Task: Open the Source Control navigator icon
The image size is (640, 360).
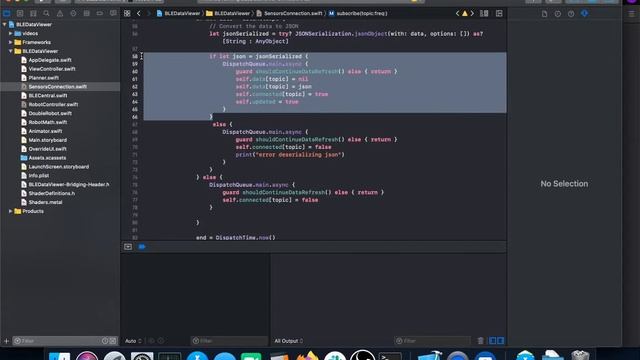Action: (20, 13)
